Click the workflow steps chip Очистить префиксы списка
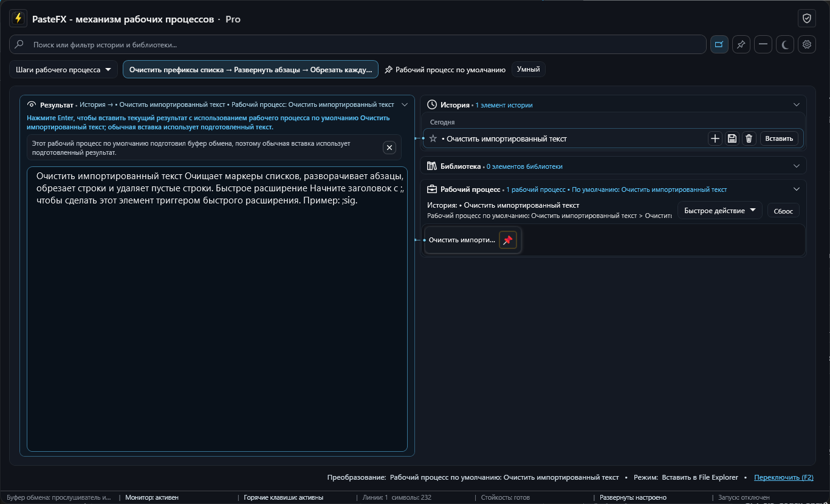Image resolution: width=830 pixels, height=504 pixels. tap(250, 70)
